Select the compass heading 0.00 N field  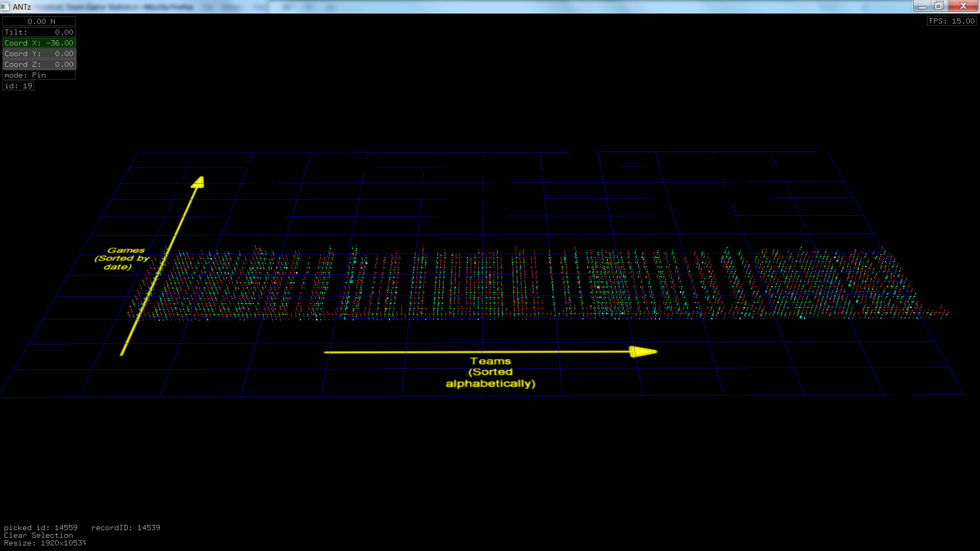click(39, 21)
